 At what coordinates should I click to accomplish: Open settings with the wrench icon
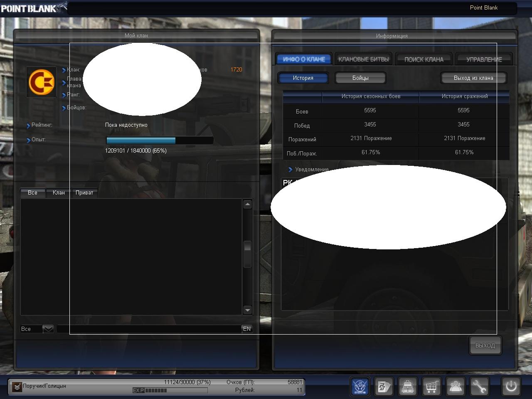click(479, 387)
